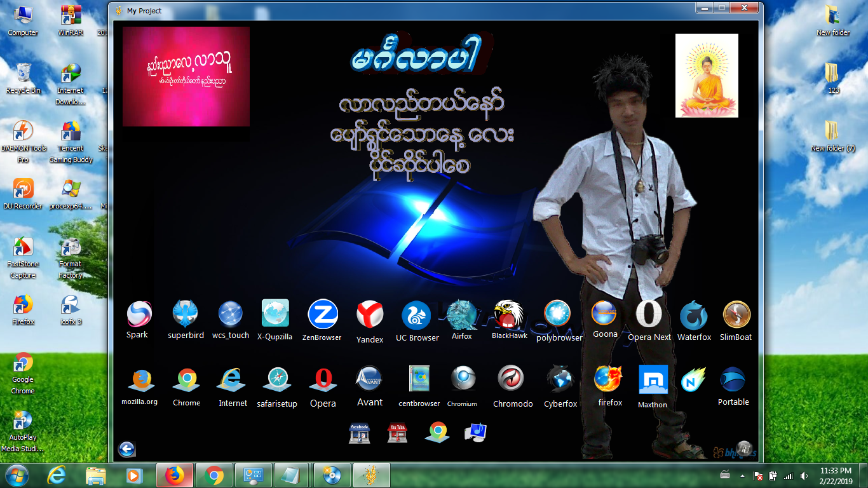Click the pink banner thumbnail in My Project

pyautogui.click(x=186, y=76)
